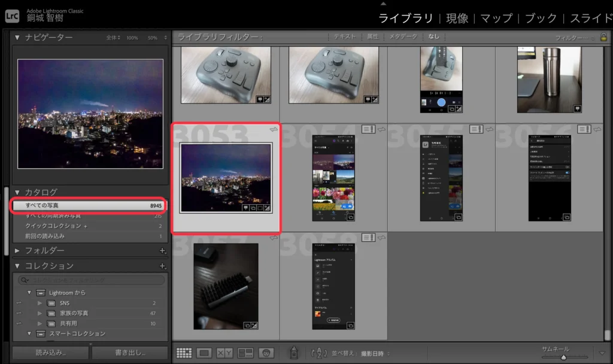Open Compare view (XY) in the toolbar

point(224,353)
